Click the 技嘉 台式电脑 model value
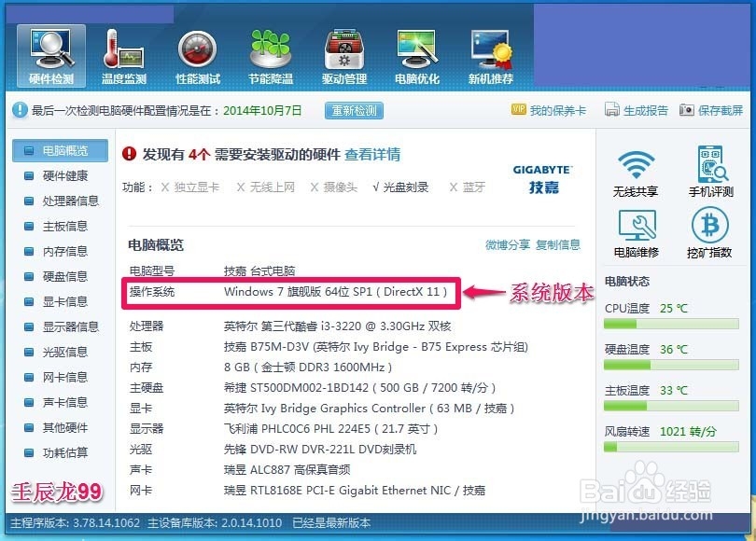This screenshot has width=756, height=541. coord(259,270)
